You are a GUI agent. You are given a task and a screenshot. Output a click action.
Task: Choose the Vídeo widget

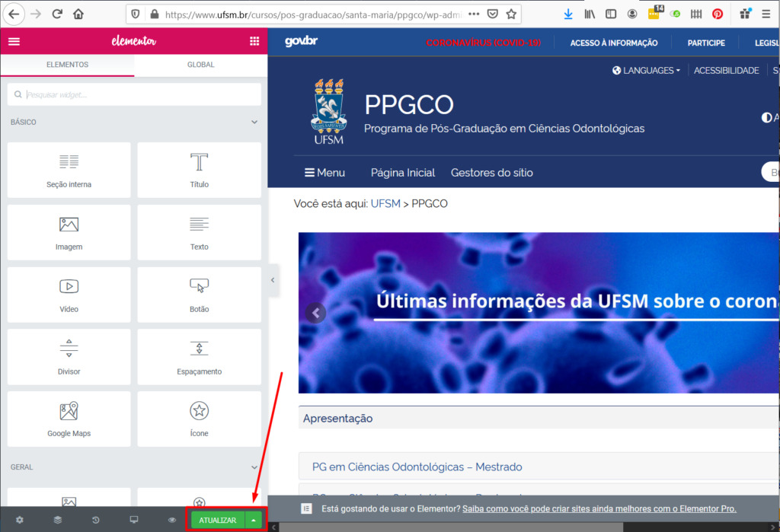(69, 295)
